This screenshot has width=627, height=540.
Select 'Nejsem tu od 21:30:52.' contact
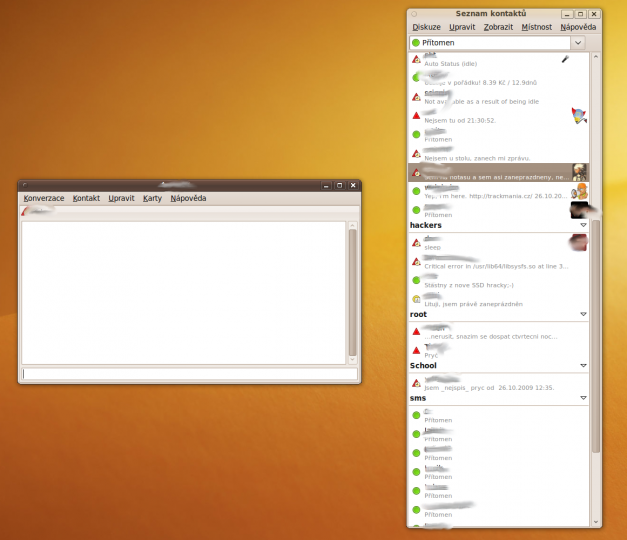click(499, 116)
